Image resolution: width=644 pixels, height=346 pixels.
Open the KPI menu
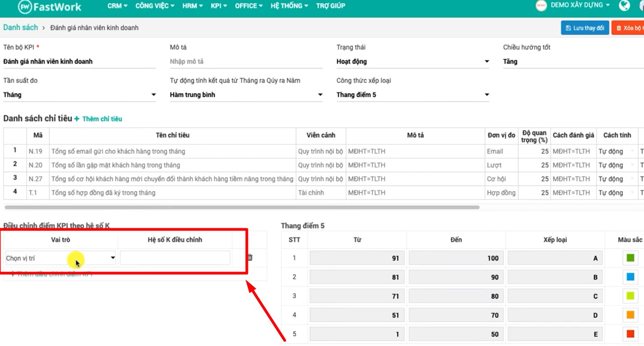(x=218, y=6)
